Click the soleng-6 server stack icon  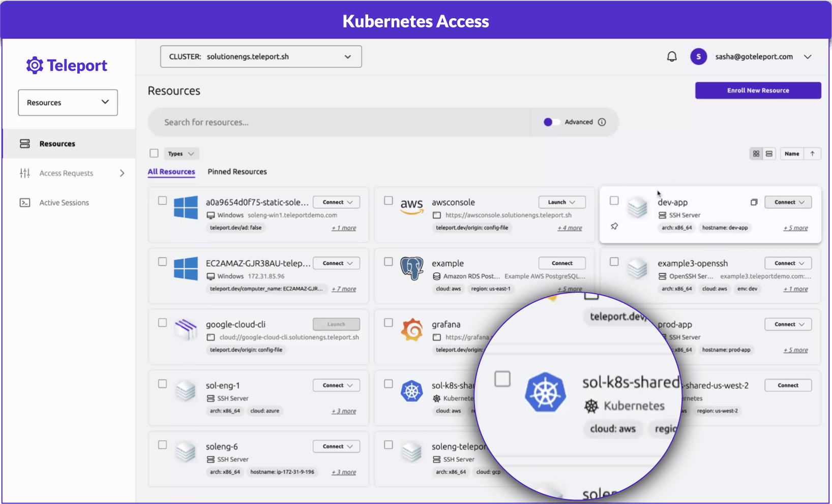click(x=186, y=452)
